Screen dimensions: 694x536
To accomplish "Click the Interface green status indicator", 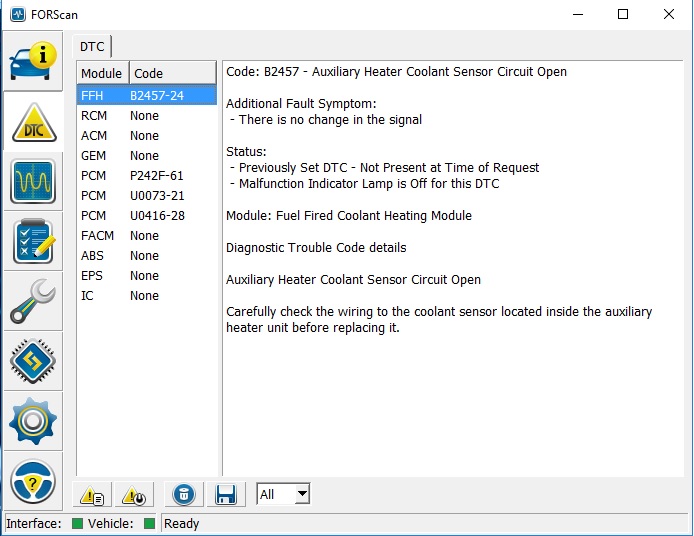I will [77, 524].
